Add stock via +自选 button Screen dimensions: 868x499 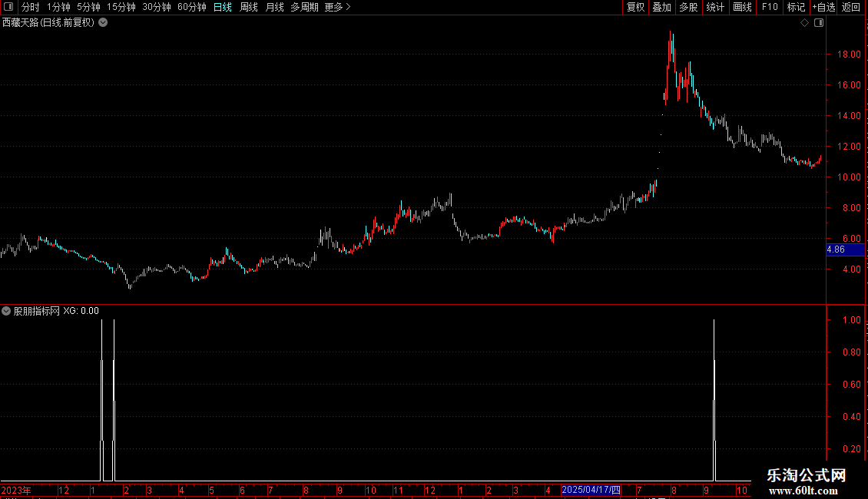823,7
